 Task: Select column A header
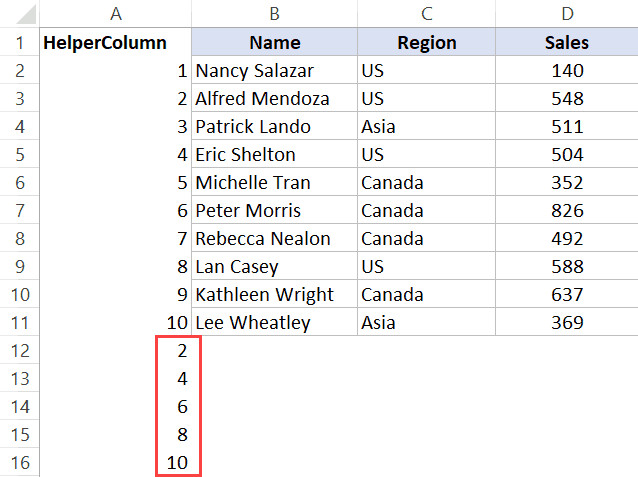pos(117,13)
